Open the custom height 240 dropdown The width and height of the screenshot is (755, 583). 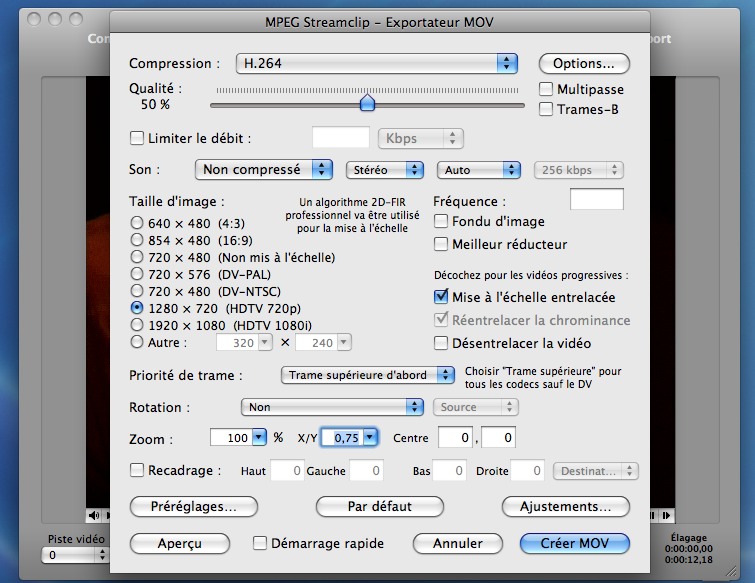coord(343,342)
